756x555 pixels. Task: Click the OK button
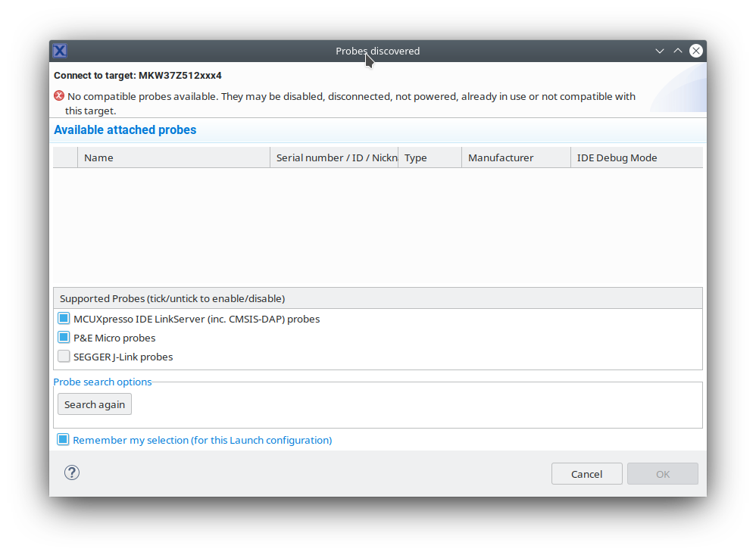pyautogui.click(x=663, y=474)
